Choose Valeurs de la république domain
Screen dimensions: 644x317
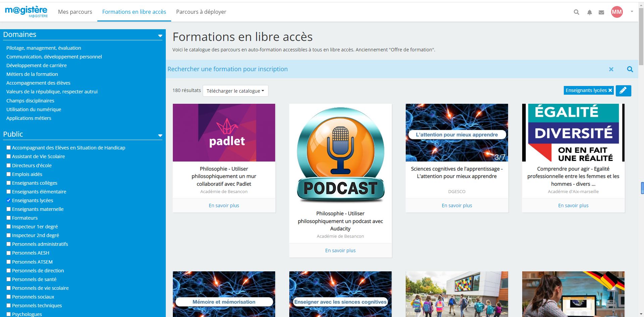[x=52, y=92]
